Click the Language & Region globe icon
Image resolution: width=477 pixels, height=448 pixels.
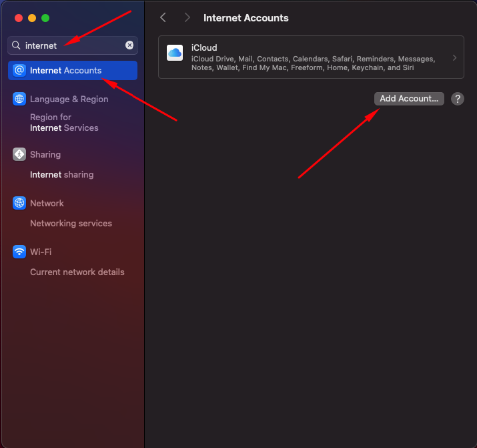[19, 99]
